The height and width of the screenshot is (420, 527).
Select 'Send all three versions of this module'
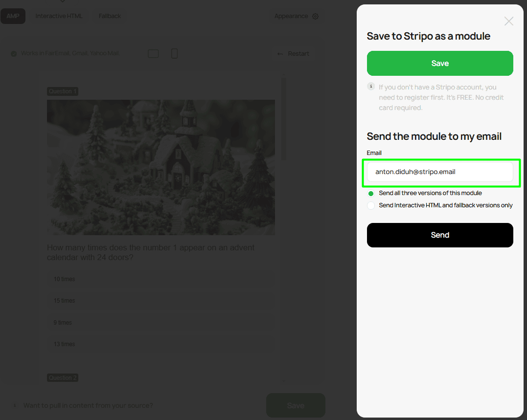371,193
